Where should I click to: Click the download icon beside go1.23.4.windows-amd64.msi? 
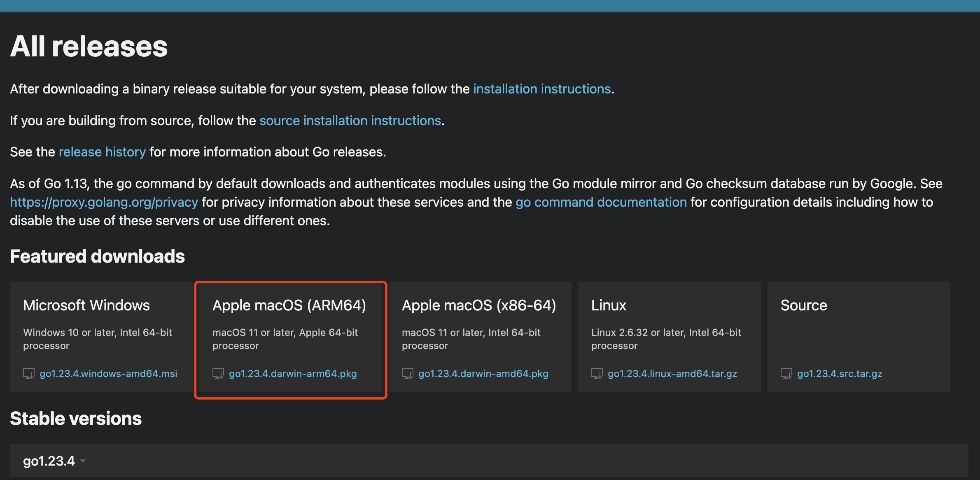pyautogui.click(x=29, y=373)
